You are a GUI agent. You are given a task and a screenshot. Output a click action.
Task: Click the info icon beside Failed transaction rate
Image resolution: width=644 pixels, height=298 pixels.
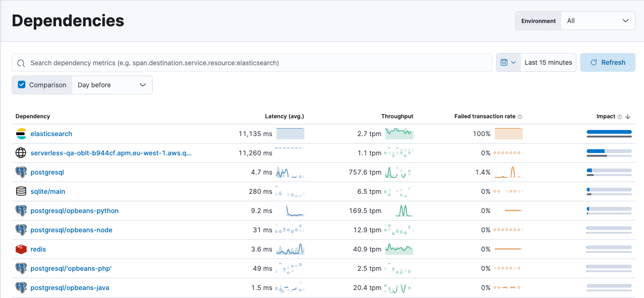click(520, 116)
